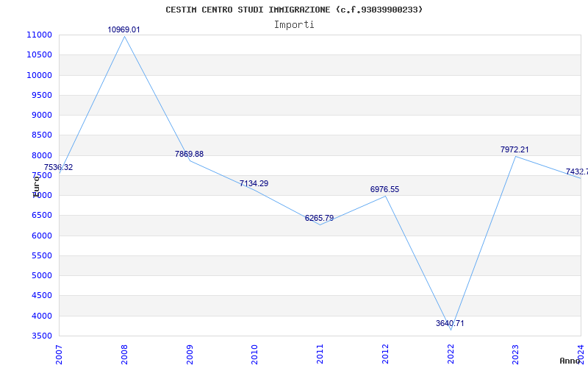Click the 3500 y-axis tick label
This screenshot has width=588, height=368.
(x=41, y=336)
